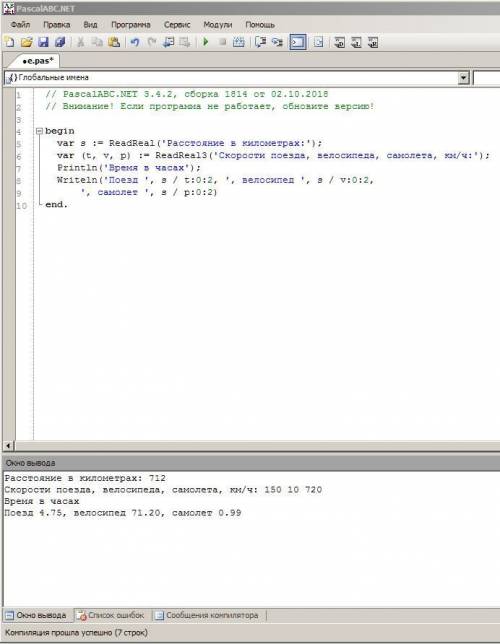500x644 pixels.
Task: Collapse the begin block in the code
Action: [39, 131]
